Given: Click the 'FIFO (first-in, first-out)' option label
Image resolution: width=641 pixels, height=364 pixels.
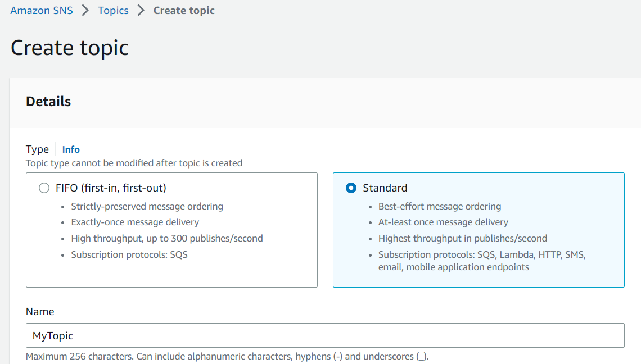Looking at the screenshot, I should pyautogui.click(x=111, y=188).
